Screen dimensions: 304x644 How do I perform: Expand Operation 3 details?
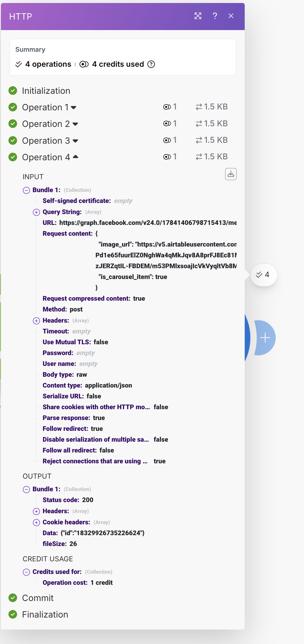pyautogui.click(x=75, y=141)
